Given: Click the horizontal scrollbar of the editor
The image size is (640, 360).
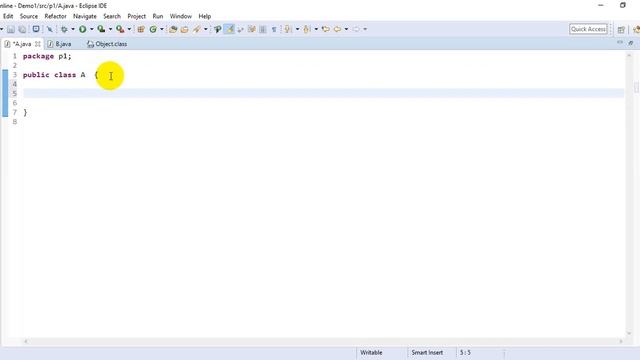Looking at the screenshot, I should tap(323, 341).
